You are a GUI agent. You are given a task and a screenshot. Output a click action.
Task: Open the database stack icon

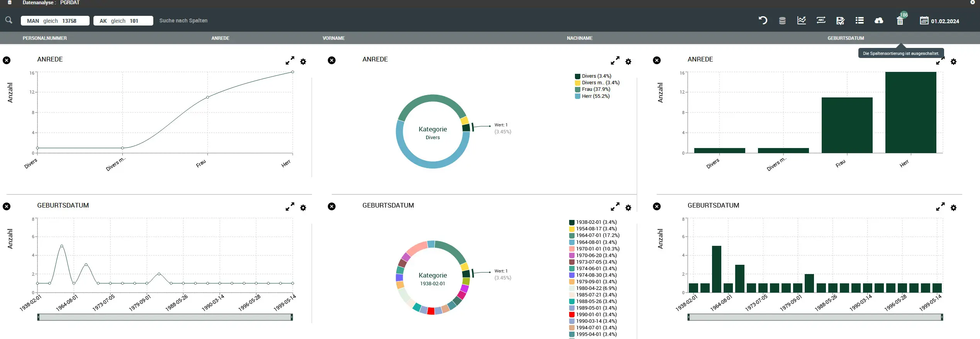(782, 21)
